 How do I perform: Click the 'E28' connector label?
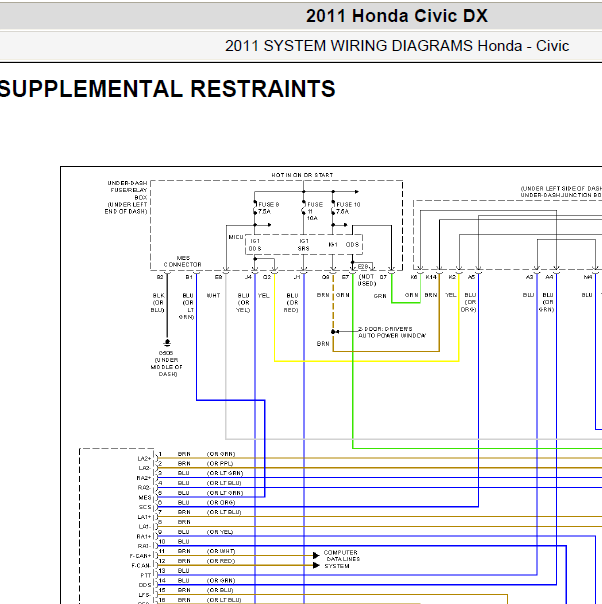363,267
